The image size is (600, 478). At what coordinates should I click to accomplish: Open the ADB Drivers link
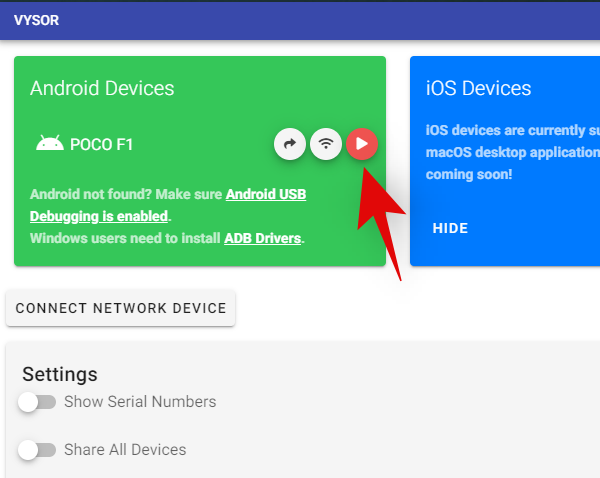(x=263, y=238)
